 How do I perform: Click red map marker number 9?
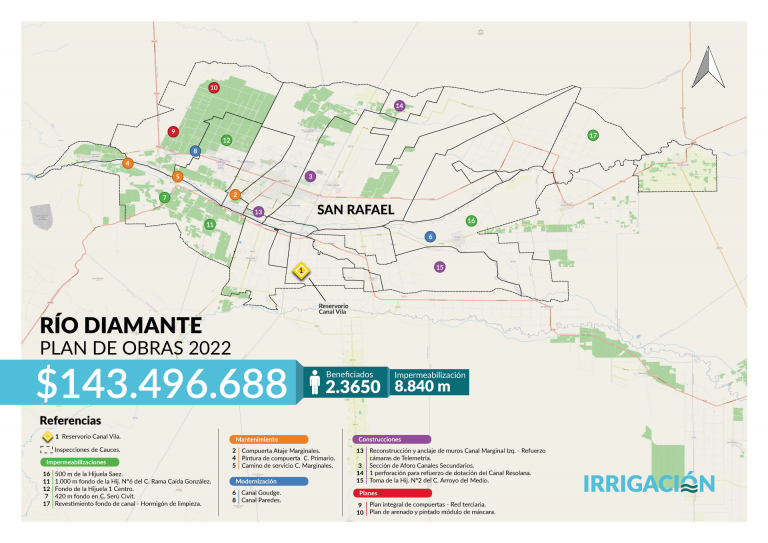pyautogui.click(x=174, y=131)
